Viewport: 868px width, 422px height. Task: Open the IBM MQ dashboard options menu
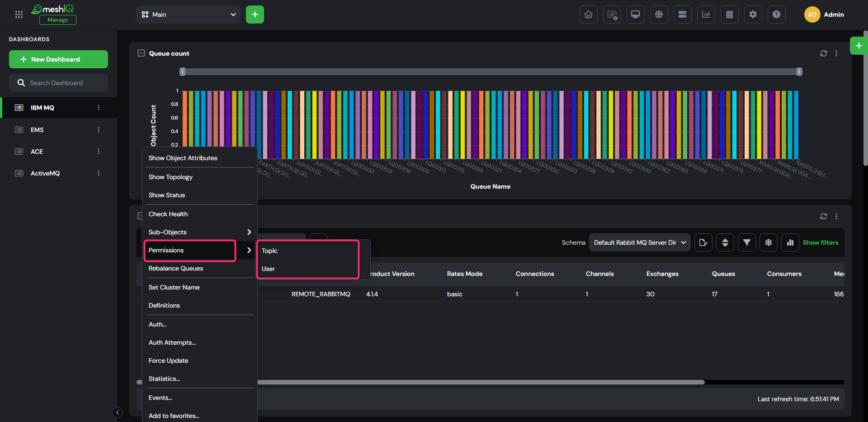tap(99, 108)
